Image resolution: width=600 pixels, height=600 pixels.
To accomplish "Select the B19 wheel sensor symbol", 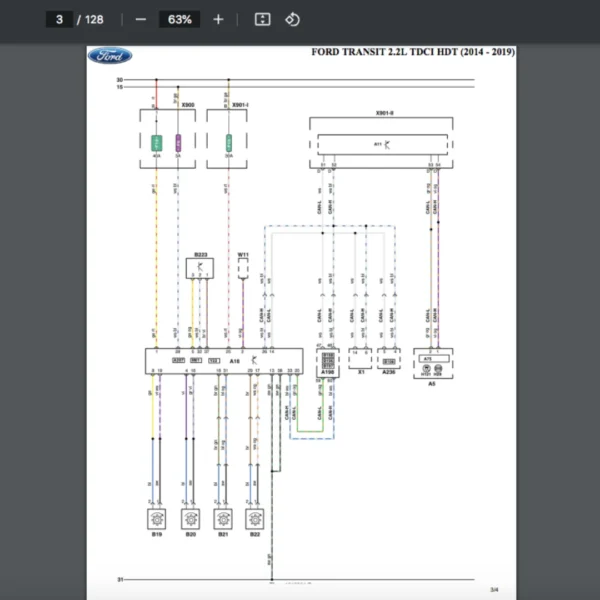I will pyautogui.click(x=157, y=518).
